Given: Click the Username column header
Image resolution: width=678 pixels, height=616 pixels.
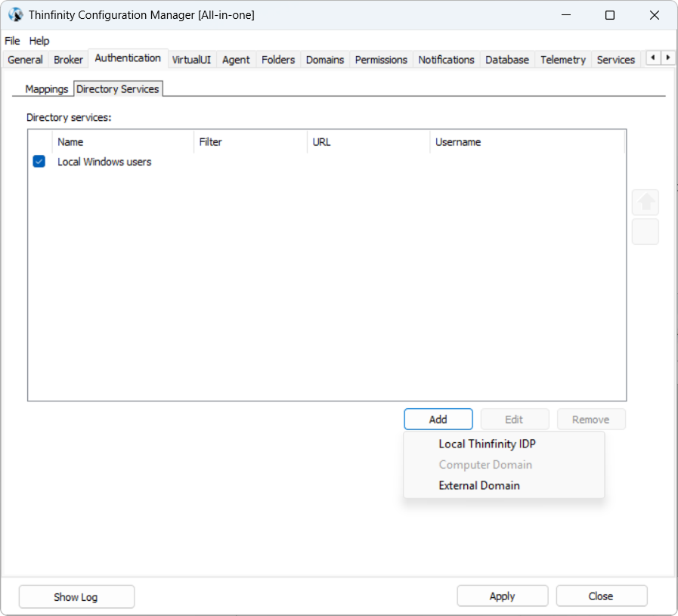Looking at the screenshot, I should coord(527,142).
